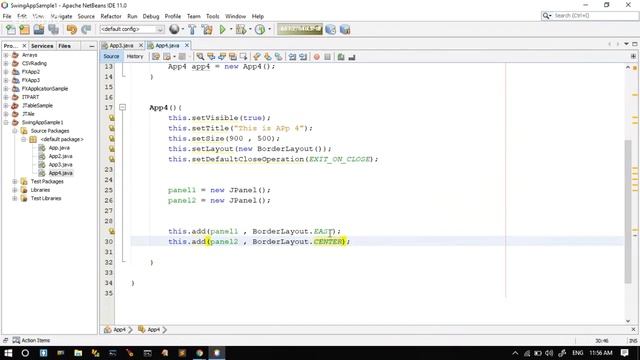Expand the Libraries node

(x=15, y=190)
